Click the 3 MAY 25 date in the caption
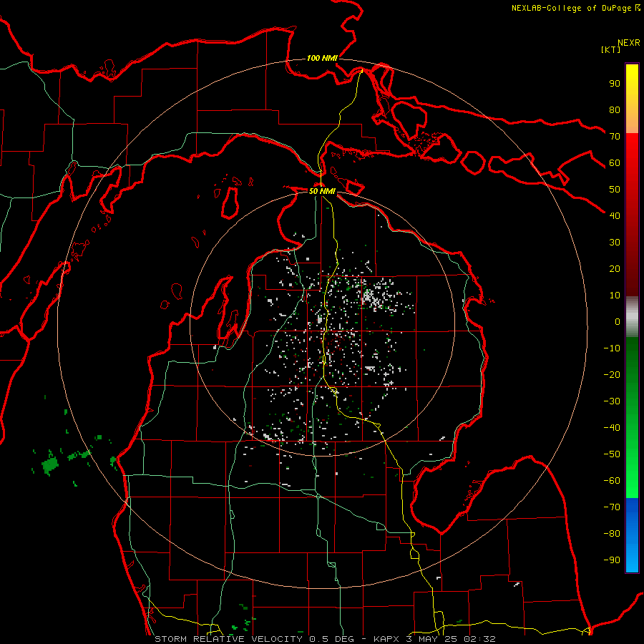 point(431,639)
